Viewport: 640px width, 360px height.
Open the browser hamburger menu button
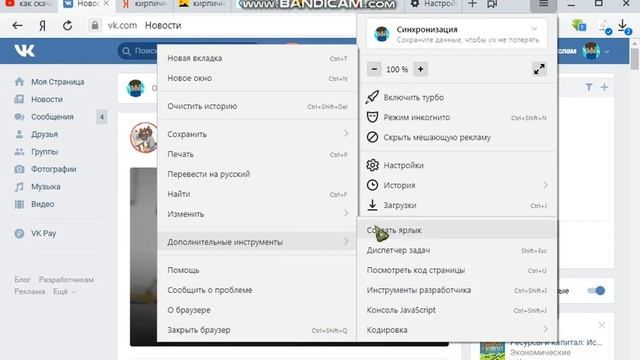[x=544, y=4]
